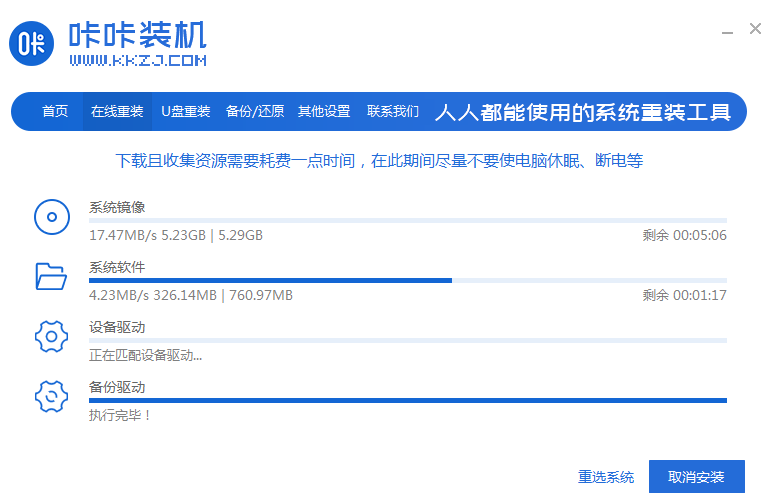This screenshot has height=503, width=770.
Task: Click the system image disc icon
Action: point(50,216)
